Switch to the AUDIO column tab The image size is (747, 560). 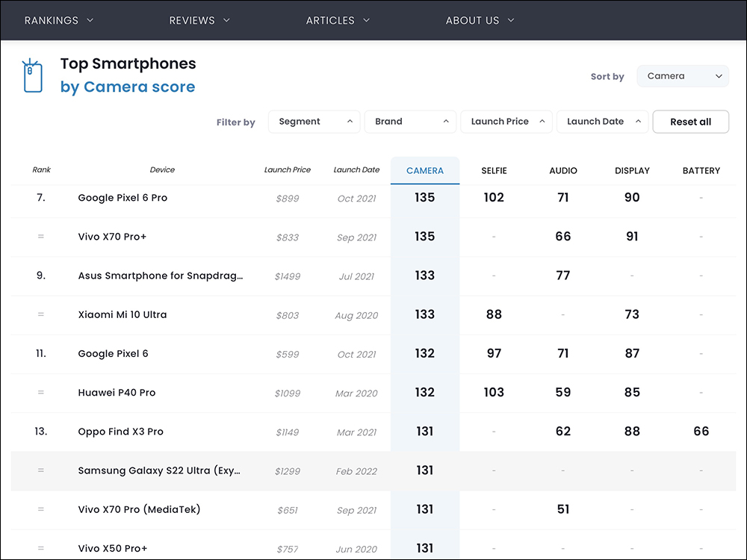point(563,170)
